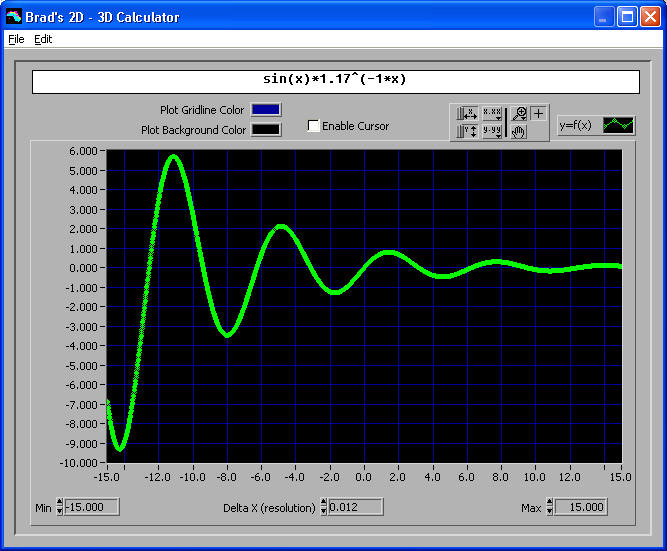The height and width of the screenshot is (551, 667).
Task: Click the y=f(x) plot legend label
Action: tap(576, 125)
